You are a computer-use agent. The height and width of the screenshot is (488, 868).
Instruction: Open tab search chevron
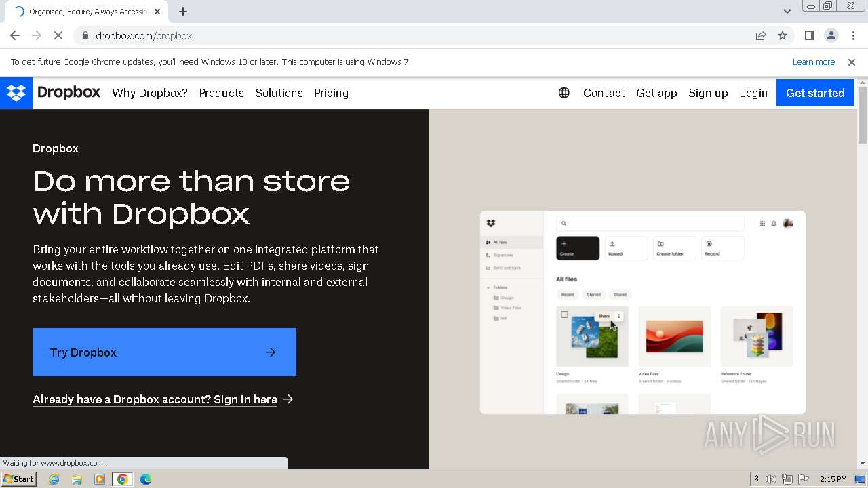tap(787, 12)
